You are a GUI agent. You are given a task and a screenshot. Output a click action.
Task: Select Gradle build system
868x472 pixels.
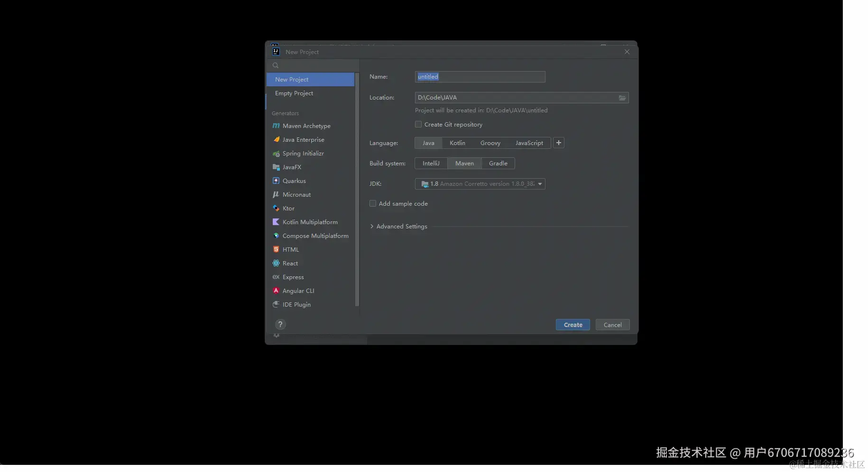pos(498,163)
